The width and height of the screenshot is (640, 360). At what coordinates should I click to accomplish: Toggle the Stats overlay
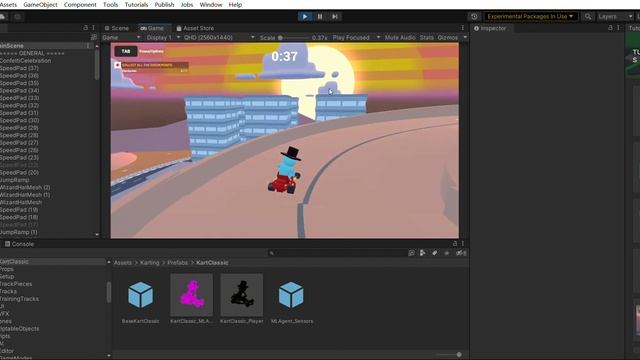point(427,37)
